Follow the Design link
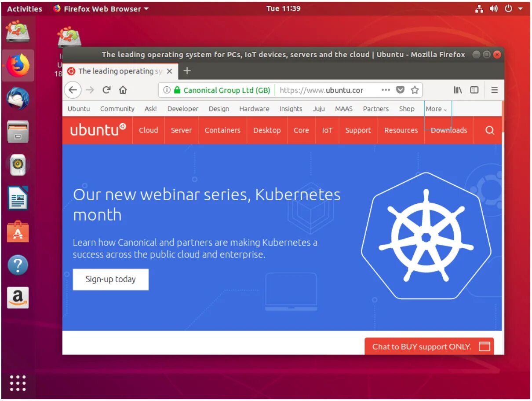The image size is (532, 401). (219, 109)
